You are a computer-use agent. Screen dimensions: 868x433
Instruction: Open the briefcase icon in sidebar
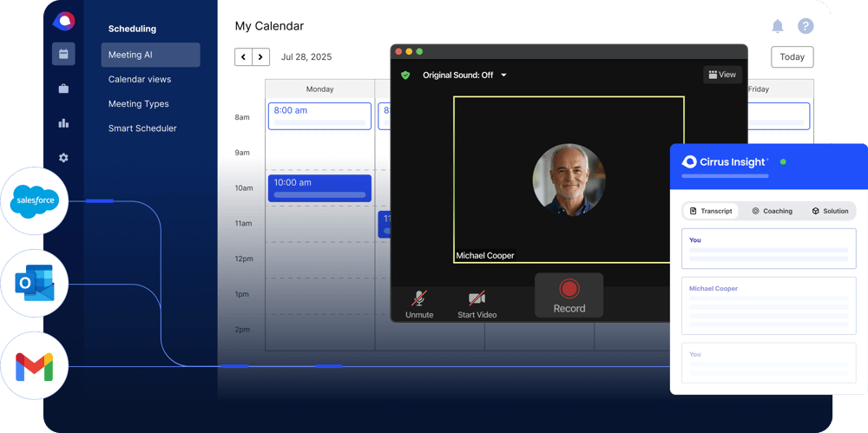[x=63, y=89]
